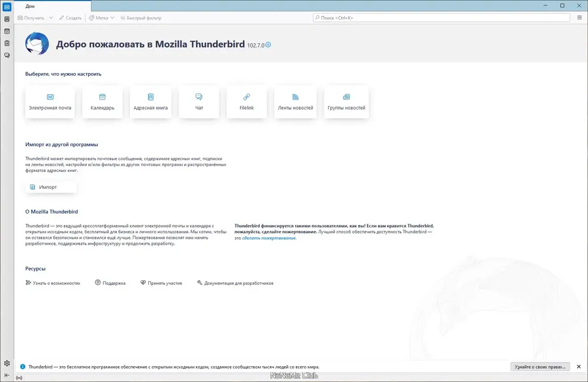The width and height of the screenshot is (588, 382).
Task: Toggle Быстрый фильтр in the toolbar
Action: click(141, 18)
